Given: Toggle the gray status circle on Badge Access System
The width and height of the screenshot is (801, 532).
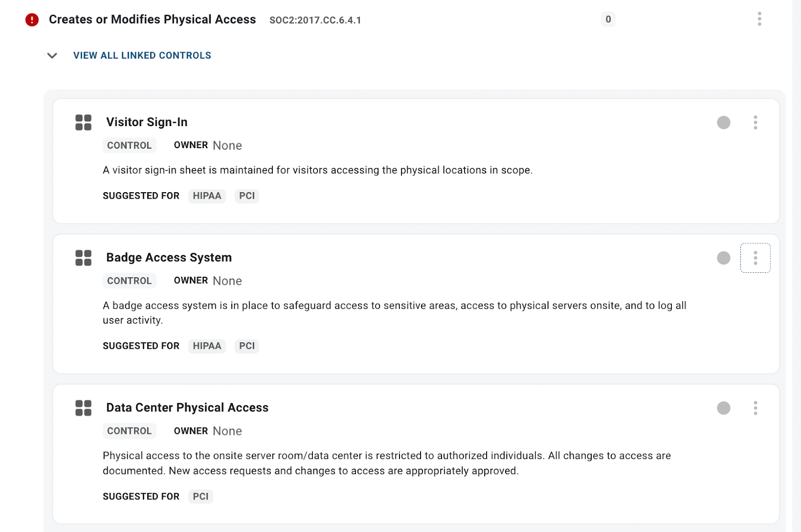Looking at the screenshot, I should point(723,258).
